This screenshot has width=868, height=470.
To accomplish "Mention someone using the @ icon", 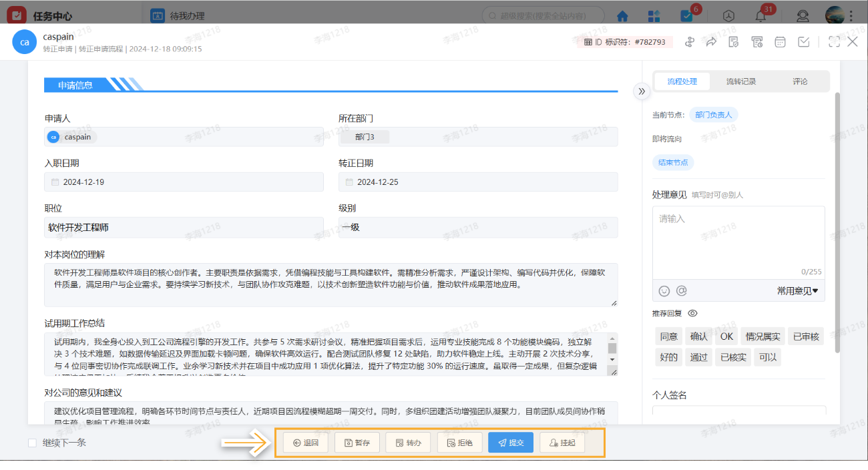I will [680, 290].
